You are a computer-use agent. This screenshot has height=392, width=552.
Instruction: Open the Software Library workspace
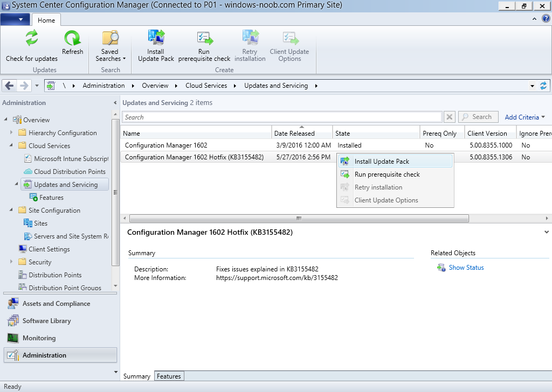60,320
